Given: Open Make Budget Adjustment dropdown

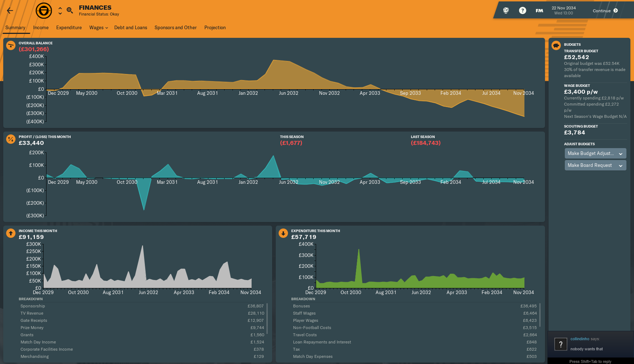Looking at the screenshot, I should click(595, 154).
